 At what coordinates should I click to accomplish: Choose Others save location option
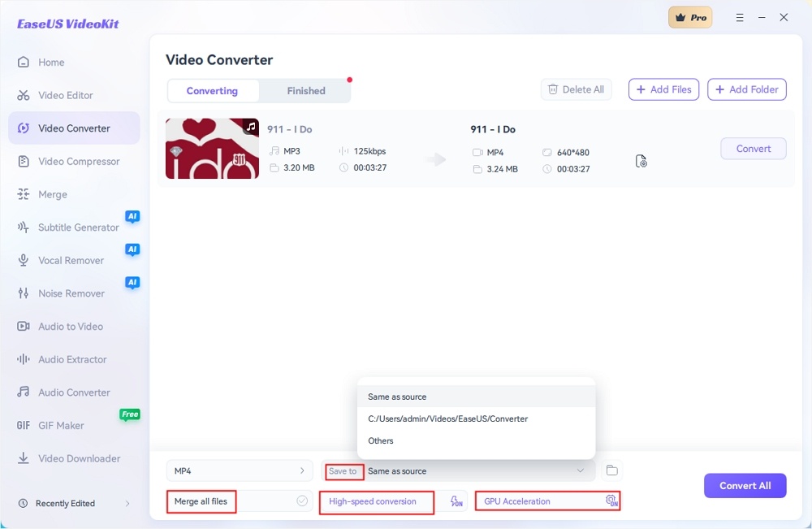pyautogui.click(x=476, y=440)
